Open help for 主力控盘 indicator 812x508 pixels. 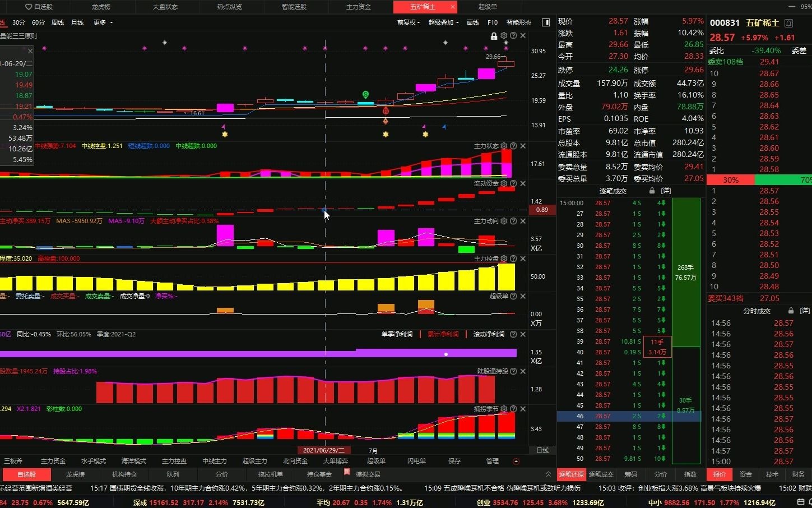click(513, 258)
